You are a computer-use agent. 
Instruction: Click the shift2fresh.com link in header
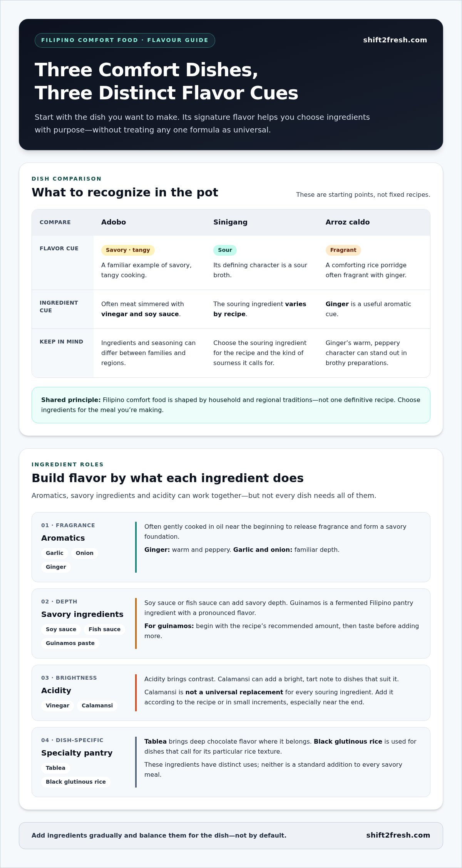[x=395, y=40]
